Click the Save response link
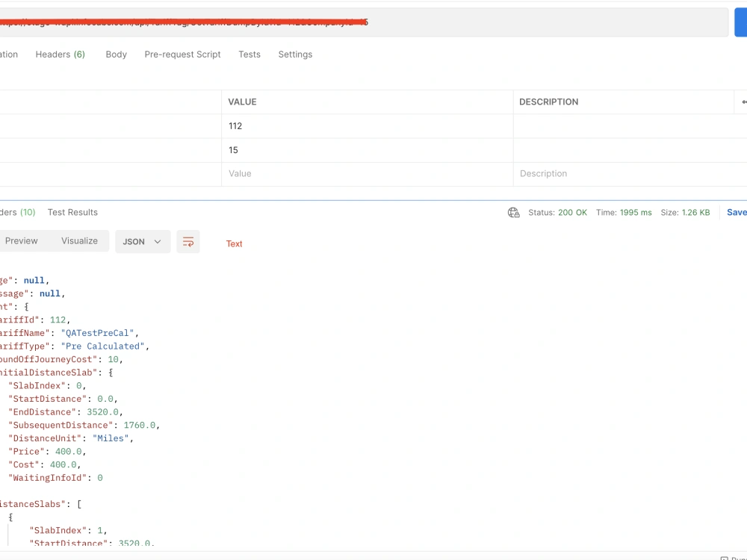Image resolution: width=747 pixels, height=560 pixels. tap(737, 212)
